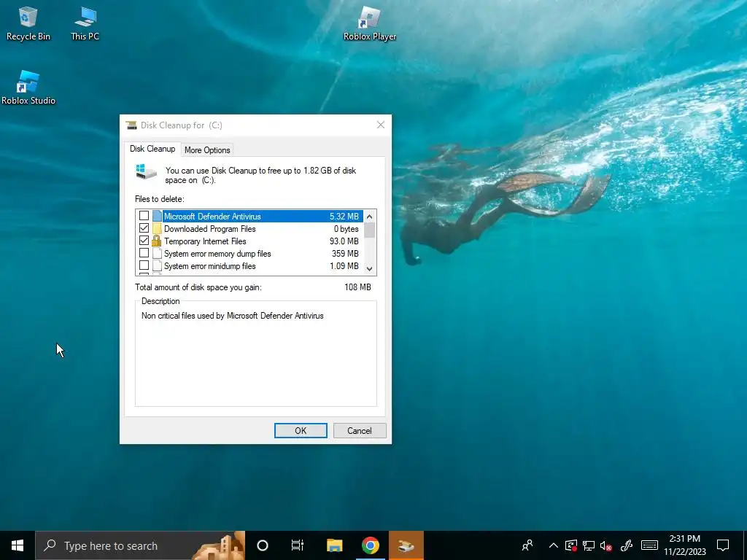
Task: Click the System error memory dump file icon
Action: [x=158, y=253]
